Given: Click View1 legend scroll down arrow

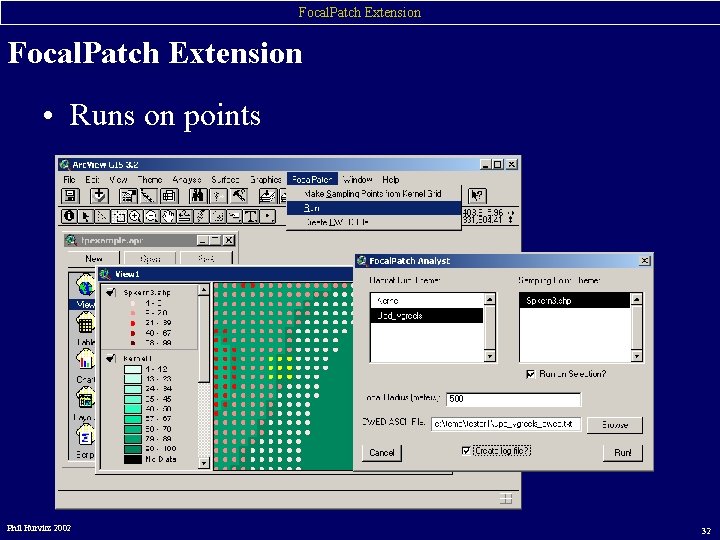Looking at the screenshot, I should pyautogui.click(x=203, y=463).
